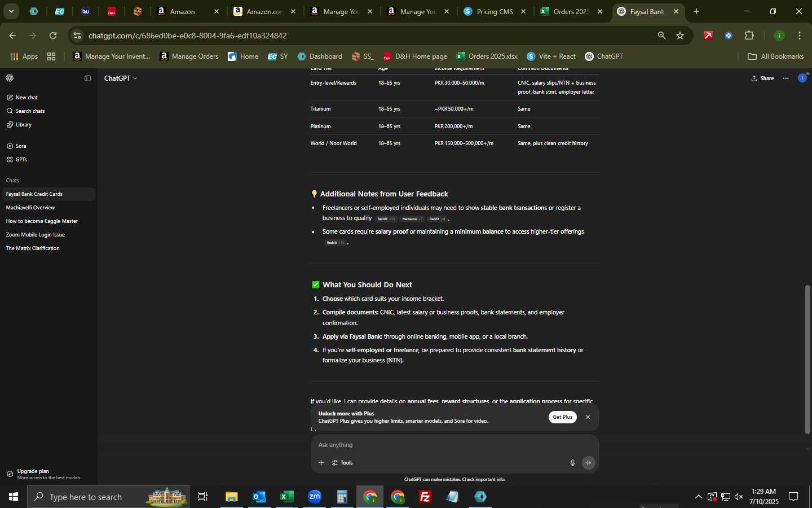Open the How to become Kaggle Master chat
Image resolution: width=812 pixels, height=508 pixels.
pyautogui.click(x=48, y=221)
